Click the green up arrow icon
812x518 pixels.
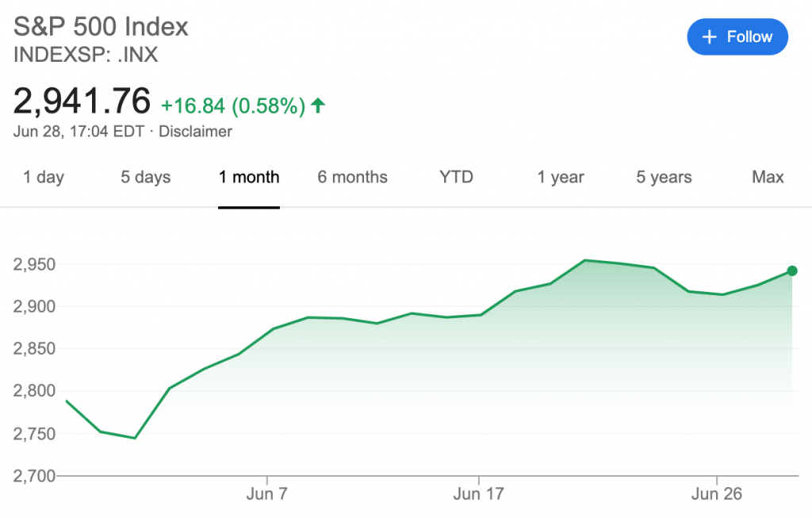point(318,106)
